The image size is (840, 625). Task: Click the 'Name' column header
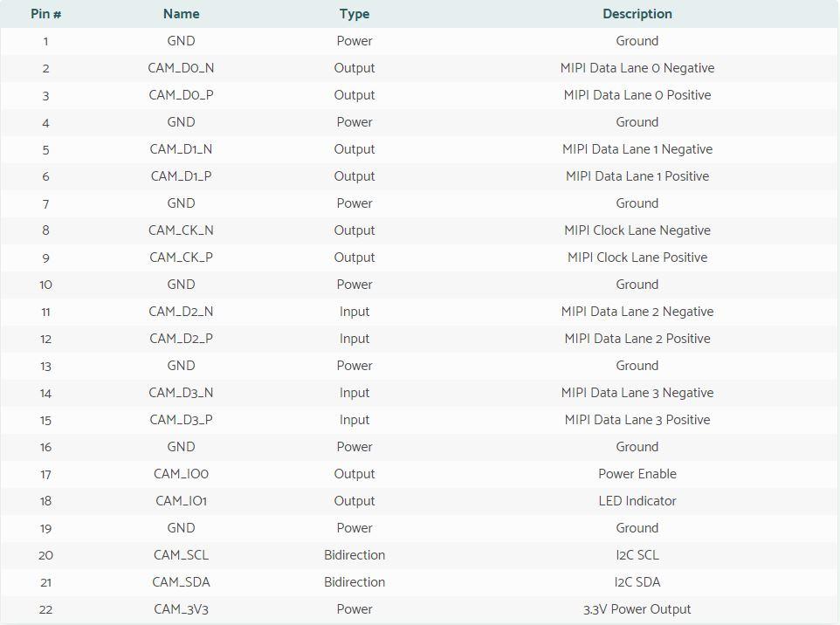point(181,14)
